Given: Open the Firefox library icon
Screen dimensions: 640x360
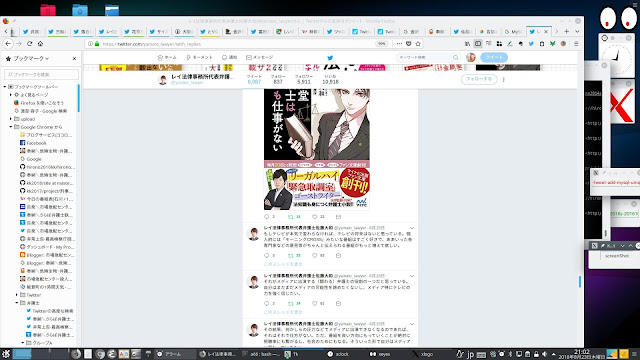Looking at the screenshot, I should click(467, 44).
